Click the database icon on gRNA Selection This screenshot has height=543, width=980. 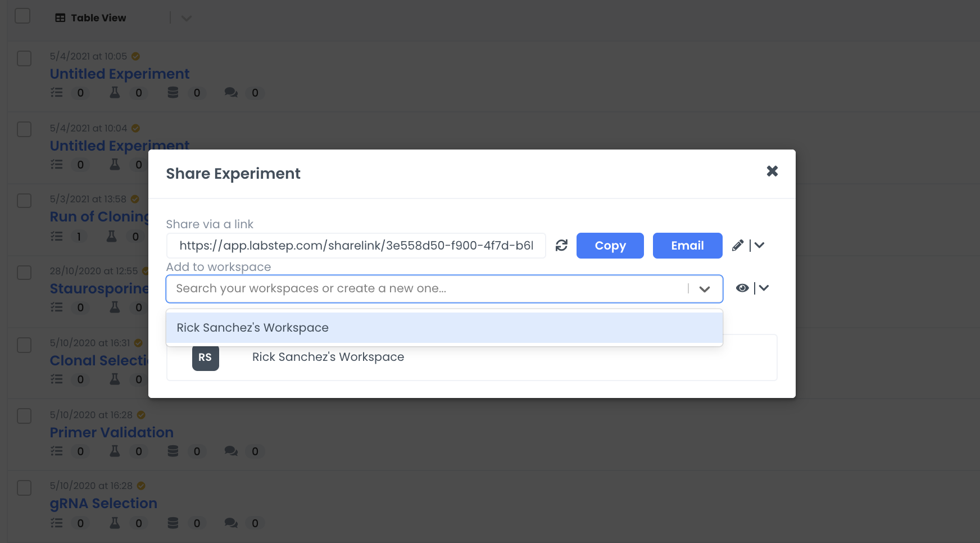(x=173, y=523)
